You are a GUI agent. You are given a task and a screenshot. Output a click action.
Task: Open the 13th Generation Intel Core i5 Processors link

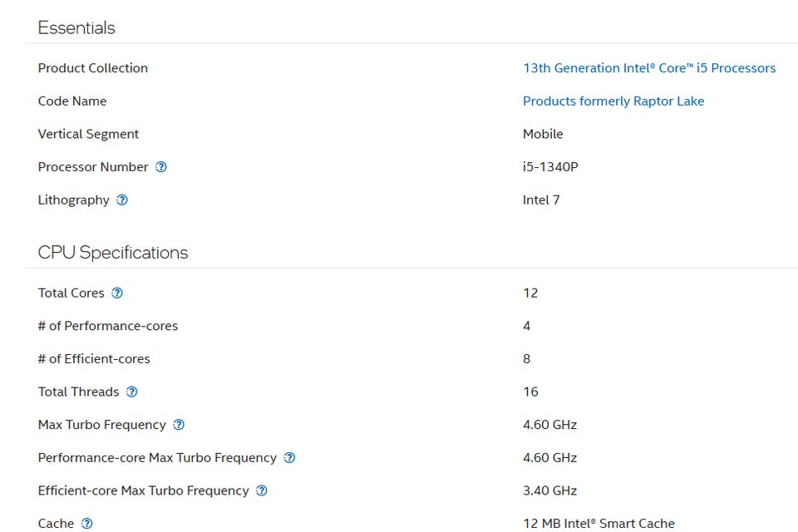pyautogui.click(x=648, y=68)
